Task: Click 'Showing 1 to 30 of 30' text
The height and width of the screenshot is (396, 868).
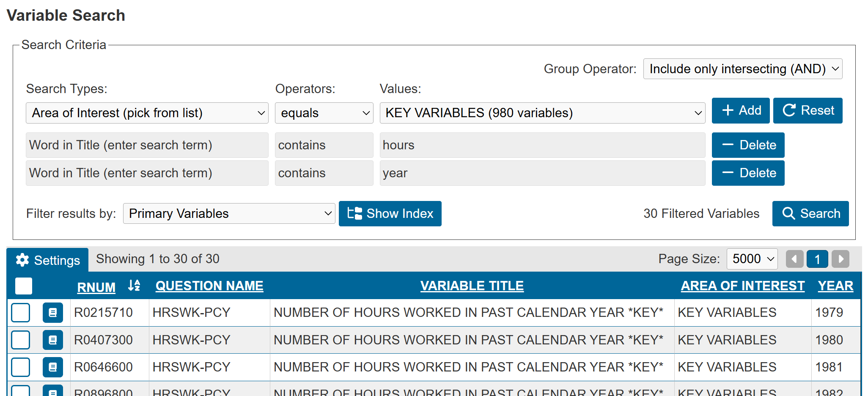Action: coord(158,259)
